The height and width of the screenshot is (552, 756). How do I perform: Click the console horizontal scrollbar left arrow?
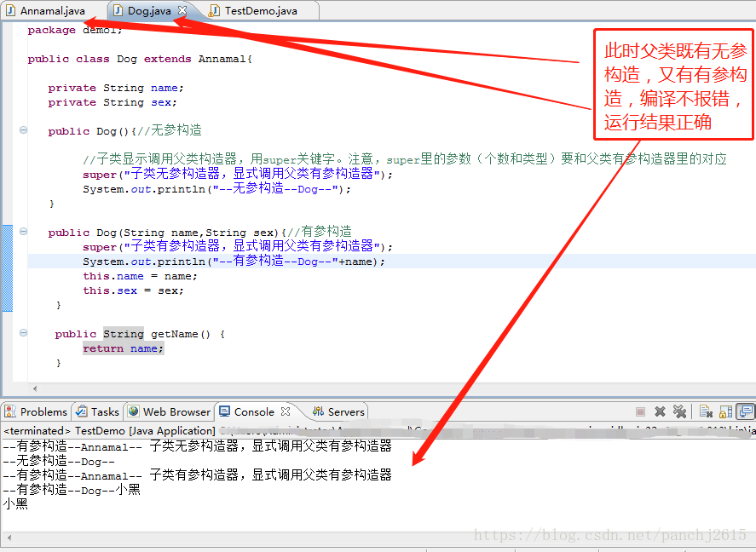coord(9,537)
